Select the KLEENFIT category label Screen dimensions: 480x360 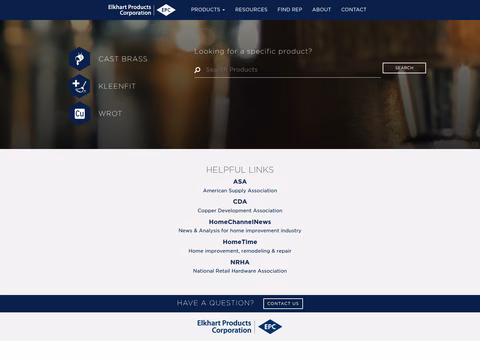117,86
